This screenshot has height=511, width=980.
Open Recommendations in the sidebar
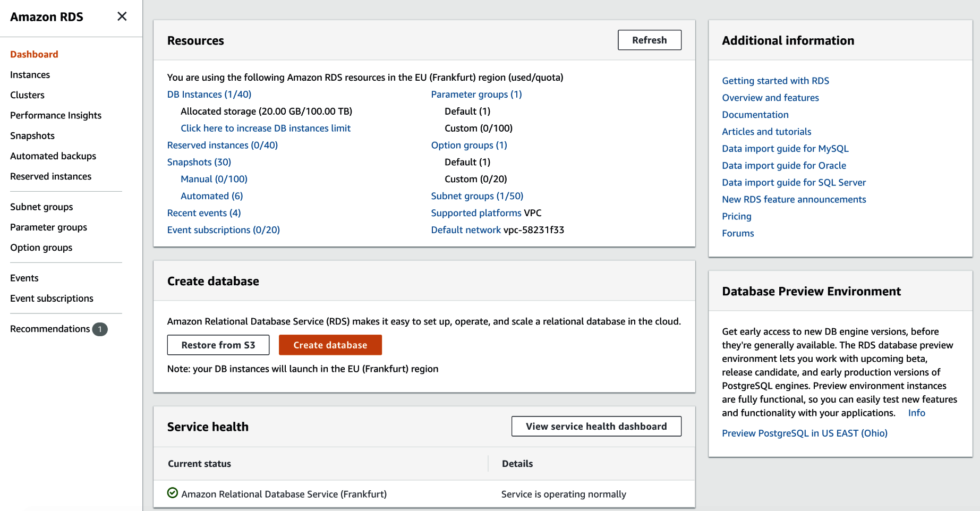[x=50, y=329]
